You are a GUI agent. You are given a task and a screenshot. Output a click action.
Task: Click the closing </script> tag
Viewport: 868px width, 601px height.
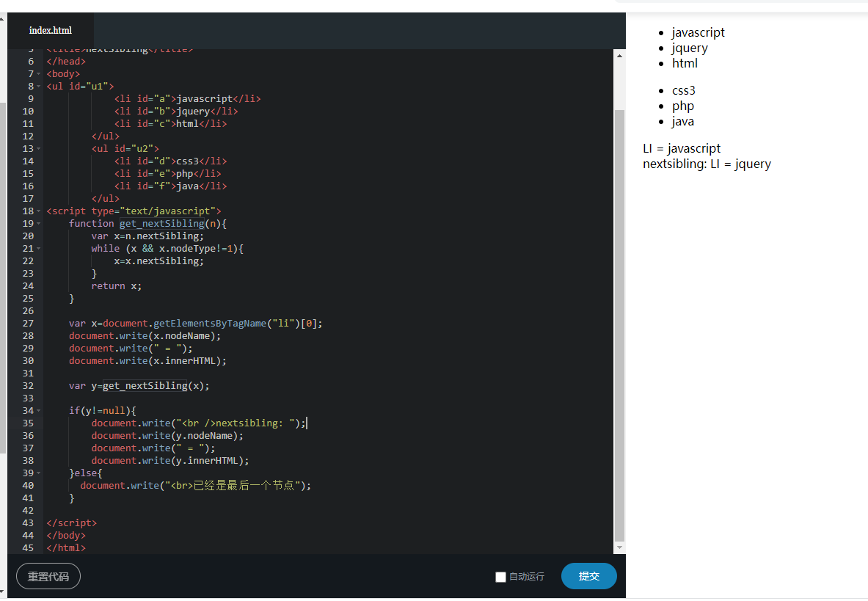click(x=71, y=523)
